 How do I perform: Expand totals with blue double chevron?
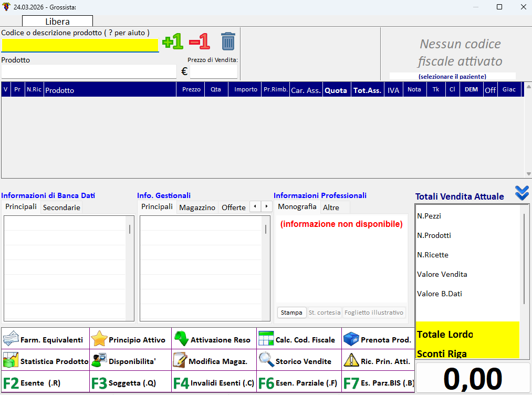pyautogui.click(x=522, y=193)
